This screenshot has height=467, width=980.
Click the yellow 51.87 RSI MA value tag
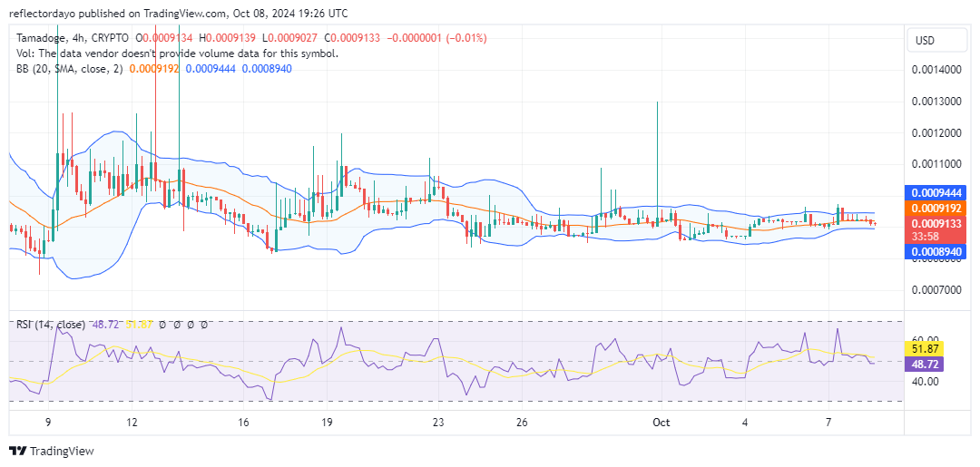(924, 349)
